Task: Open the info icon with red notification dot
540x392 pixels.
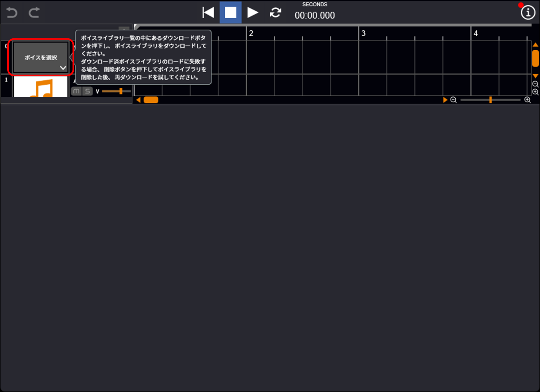Action: click(x=528, y=13)
